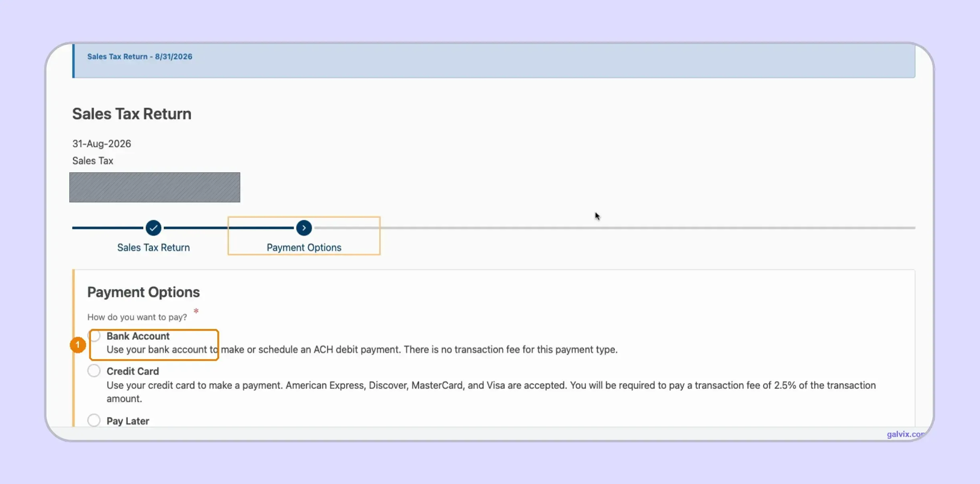This screenshot has width=980, height=484.
Task: Click the Credit Card option label
Action: pyautogui.click(x=133, y=371)
